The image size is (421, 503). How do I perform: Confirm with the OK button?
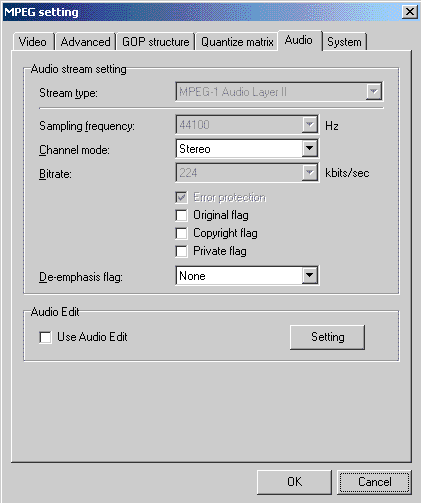tap(294, 482)
